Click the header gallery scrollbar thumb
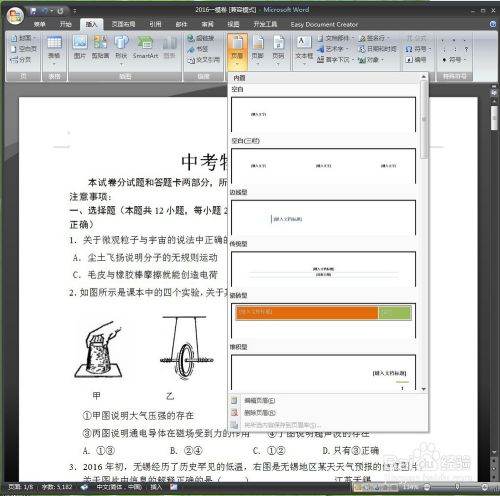The width and height of the screenshot is (500, 496). tap(424, 119)
